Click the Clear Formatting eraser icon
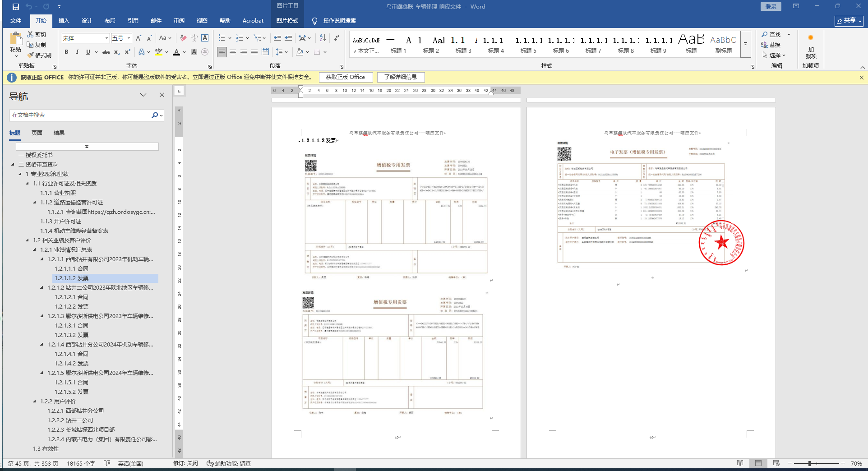Image resolution: width=868 pixels, height=471 pixels. click(183, 38)
